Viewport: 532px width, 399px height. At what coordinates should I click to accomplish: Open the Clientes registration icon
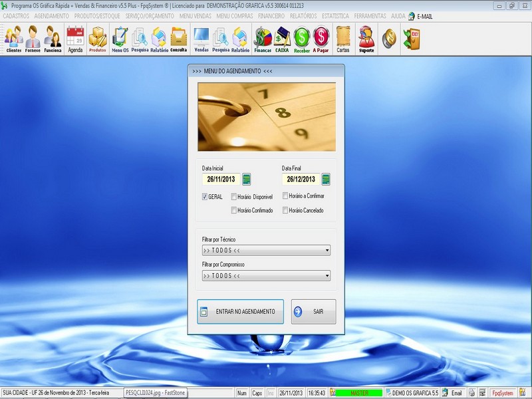point(15,39)
